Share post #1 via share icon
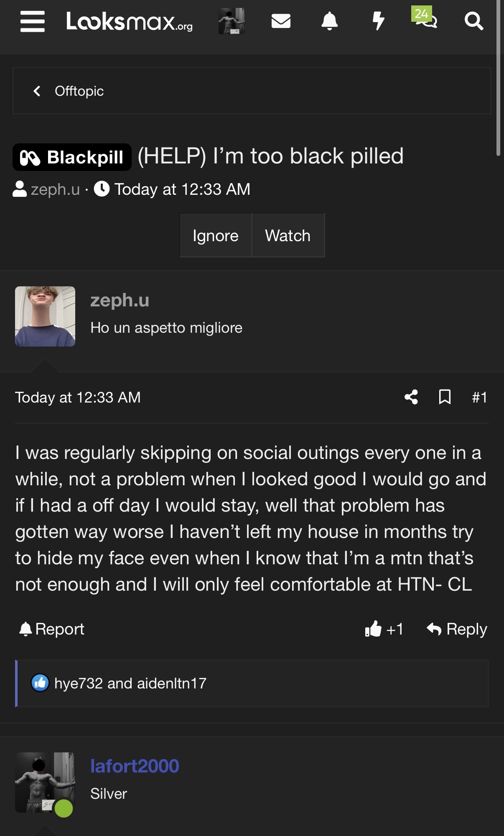504x836 pixels. [411, 397]
